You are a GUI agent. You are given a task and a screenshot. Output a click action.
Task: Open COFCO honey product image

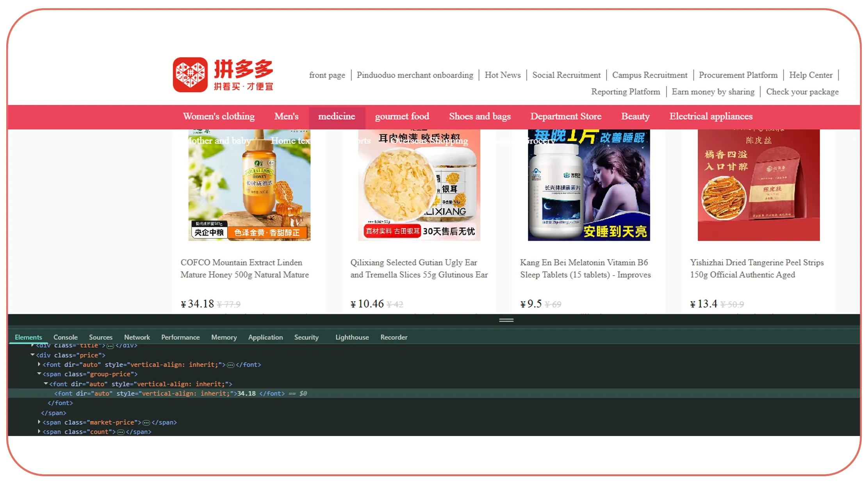(249, 185)
